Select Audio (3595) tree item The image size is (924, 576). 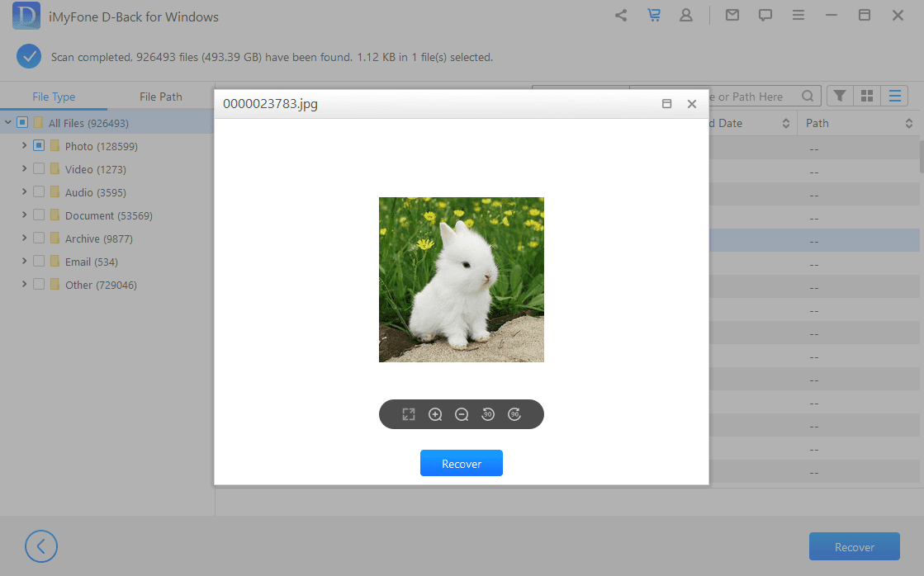[96, 192]
